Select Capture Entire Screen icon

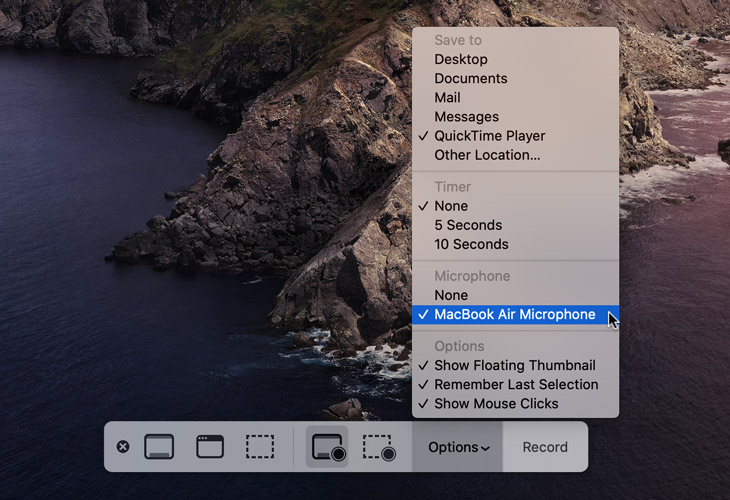160,447
